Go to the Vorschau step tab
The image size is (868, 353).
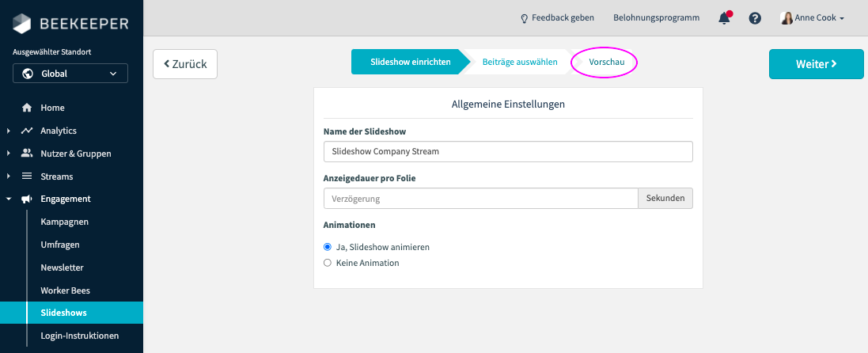(607, 62)
